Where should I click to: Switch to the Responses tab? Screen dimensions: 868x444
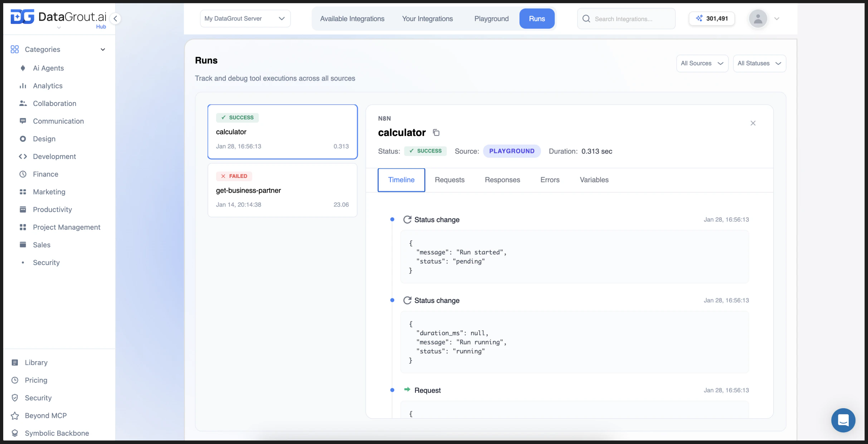502,180
